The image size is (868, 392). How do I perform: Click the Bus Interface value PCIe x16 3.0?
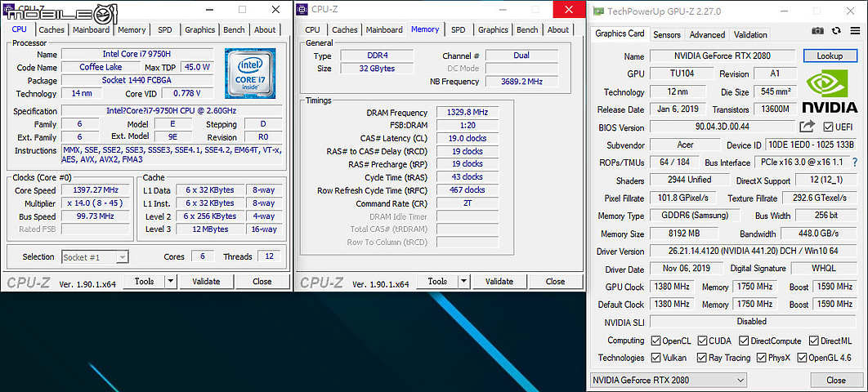[802, 163]
